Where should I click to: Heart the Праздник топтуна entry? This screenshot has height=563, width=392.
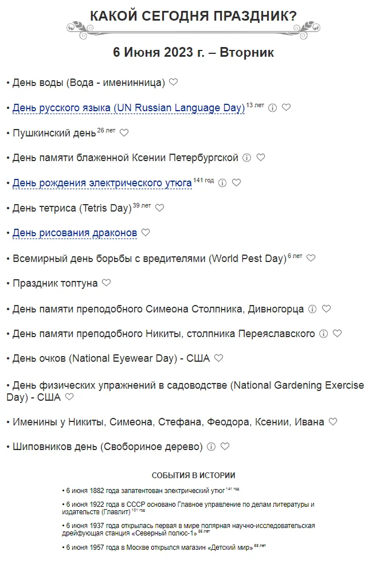(107, 283)
